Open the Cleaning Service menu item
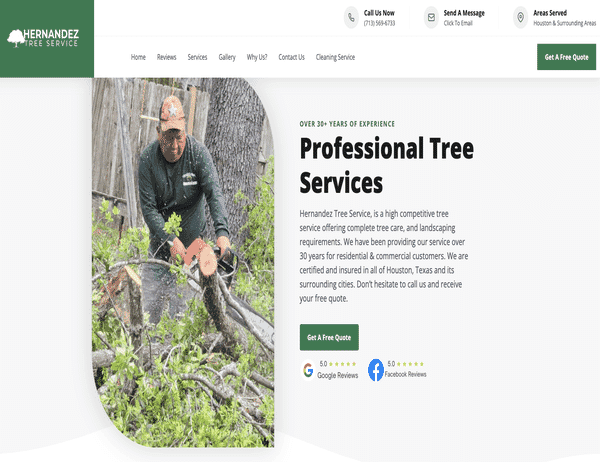Viewport: 600px width, 462px height. [x=335, y=57]
